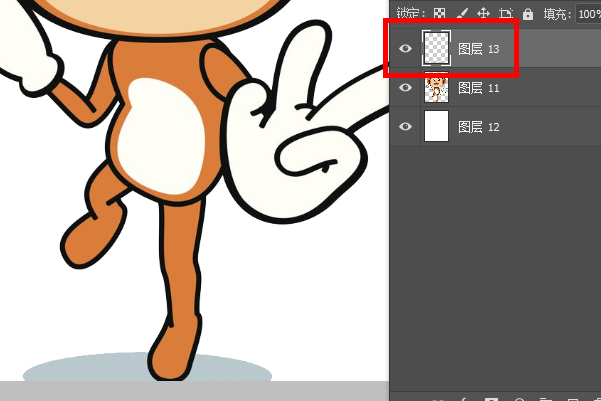Screen dimensions: 601x401
Task: Enable lock image pixels brush icon
Action: point(462,13)
